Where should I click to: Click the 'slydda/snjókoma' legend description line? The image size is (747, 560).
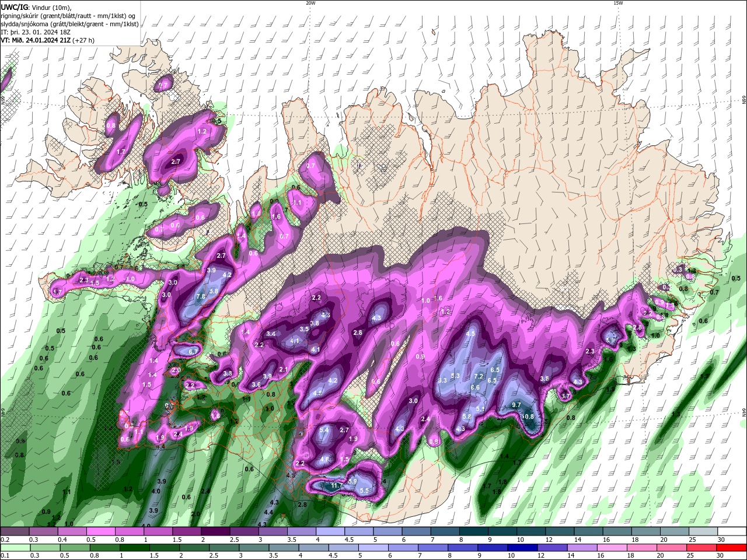tap(69, 24)
